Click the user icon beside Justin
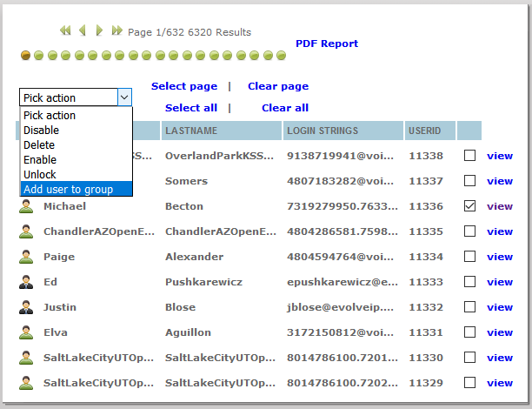Image resolution: width=532 pixels, height=409 pixels. (26, 308)
